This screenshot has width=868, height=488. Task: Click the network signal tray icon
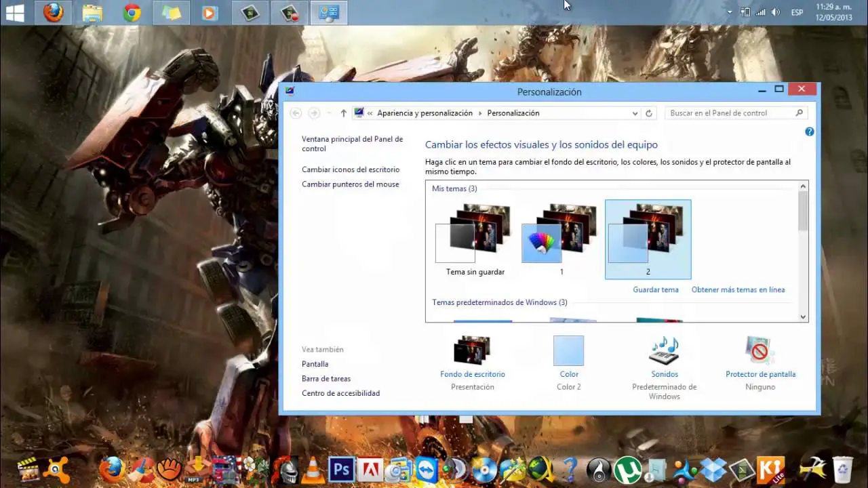[x=760, y=12]
